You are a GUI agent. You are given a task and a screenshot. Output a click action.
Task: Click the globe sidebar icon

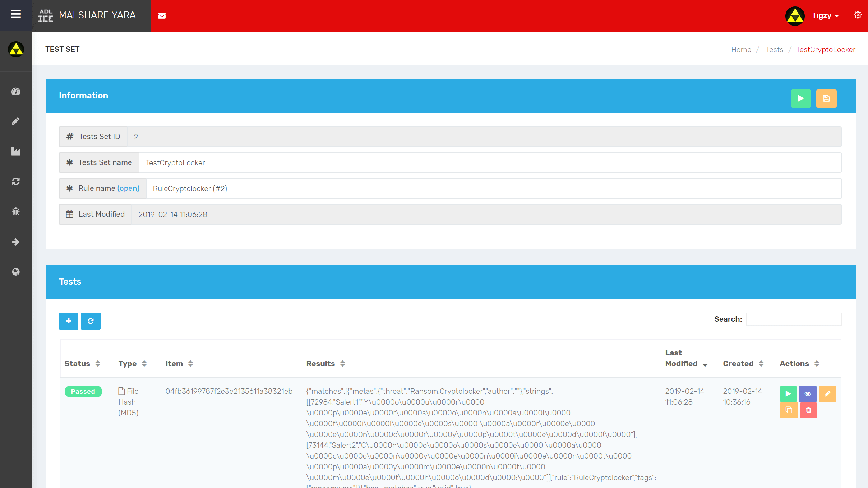click(16, 272)
